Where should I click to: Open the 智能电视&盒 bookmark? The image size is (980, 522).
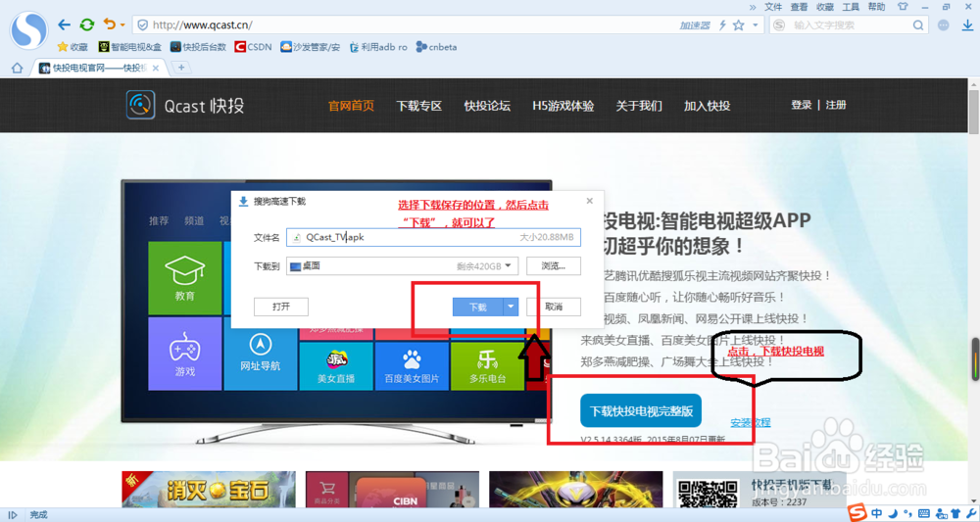[x=130, y=47]
